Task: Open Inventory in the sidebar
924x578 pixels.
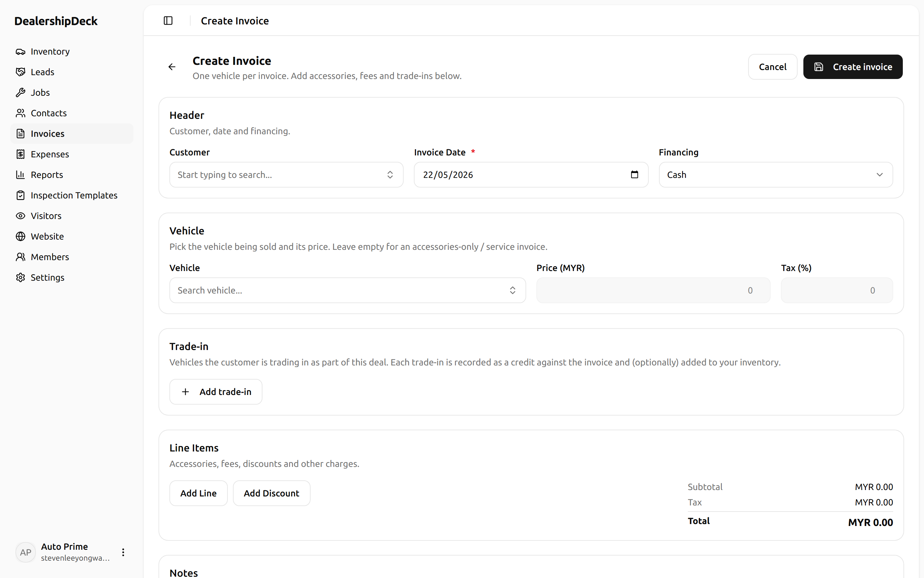Action: (x=72, y=52)
